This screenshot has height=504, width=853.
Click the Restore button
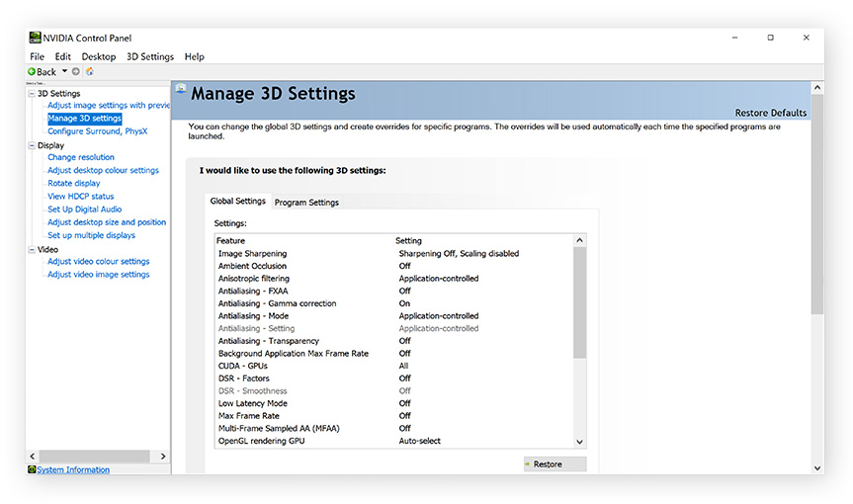coord(554,464)
